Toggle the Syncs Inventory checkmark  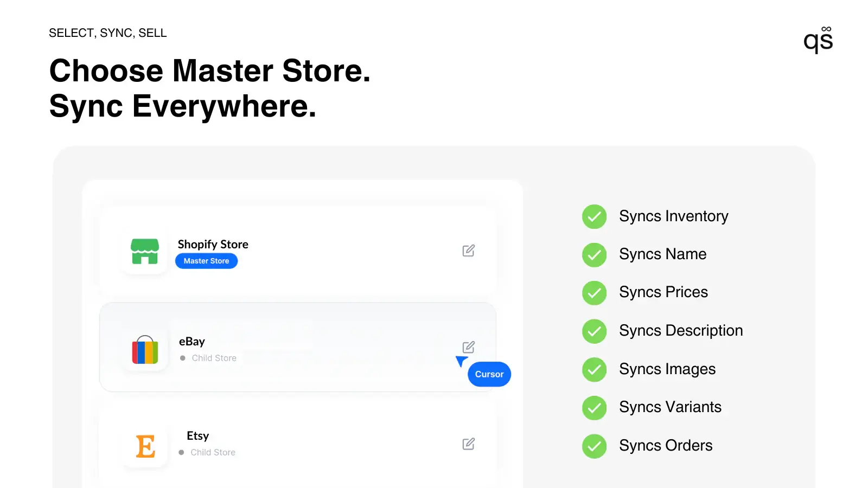click(594, 216)
